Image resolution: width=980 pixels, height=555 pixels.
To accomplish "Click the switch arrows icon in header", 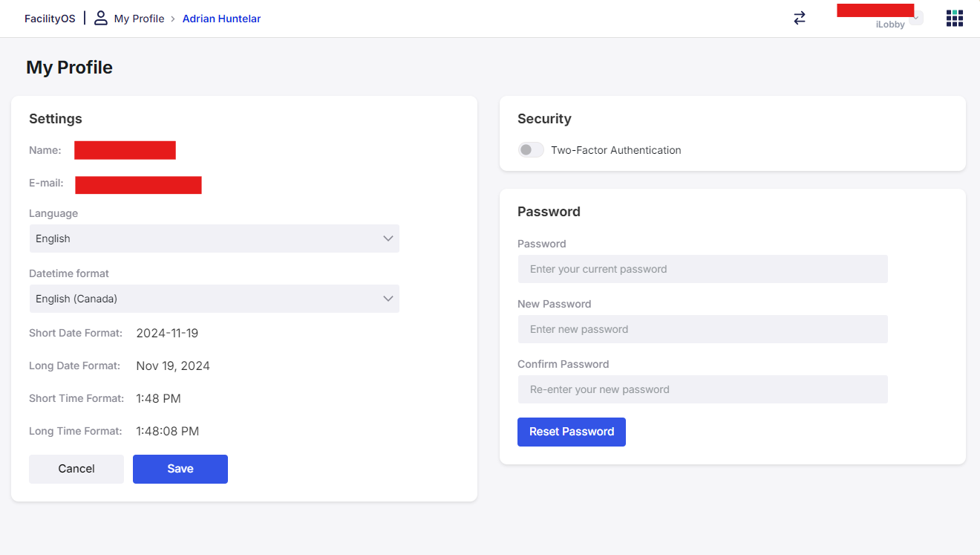I will [x=800, y=19].
